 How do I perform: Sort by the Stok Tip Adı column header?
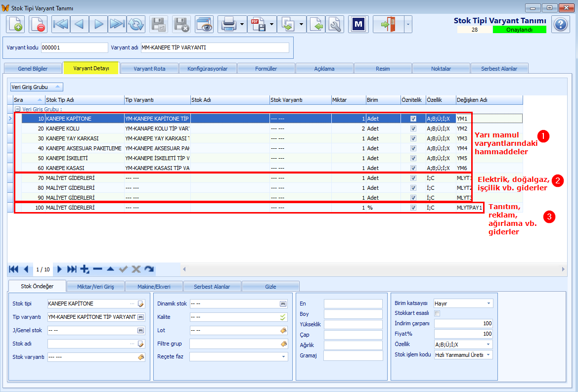pyautogui.click(x=85, y=100)
